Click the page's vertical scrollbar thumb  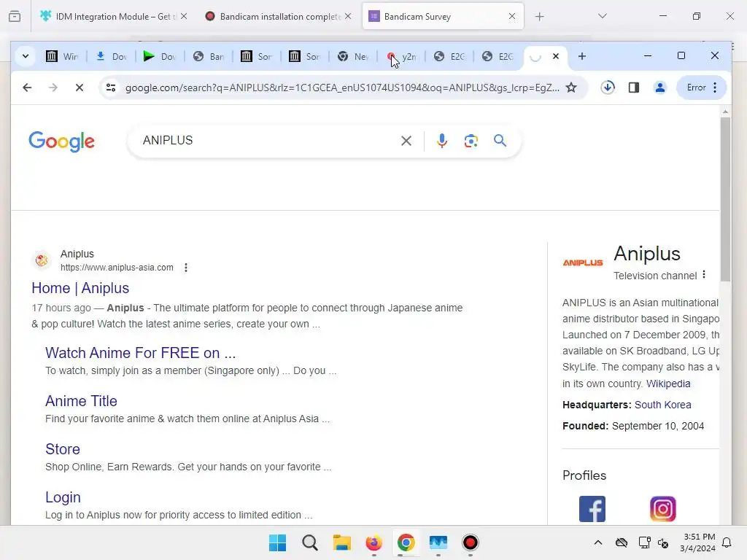tap(725, 199)
